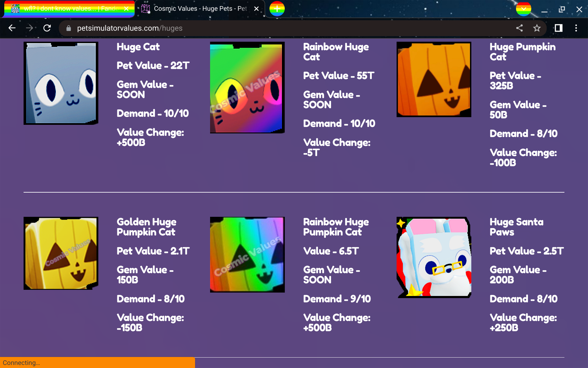Viewport: 588px width, 368px height.
Task: Select 'Pet Value - 22T' text
Action: tap(153, 66)
